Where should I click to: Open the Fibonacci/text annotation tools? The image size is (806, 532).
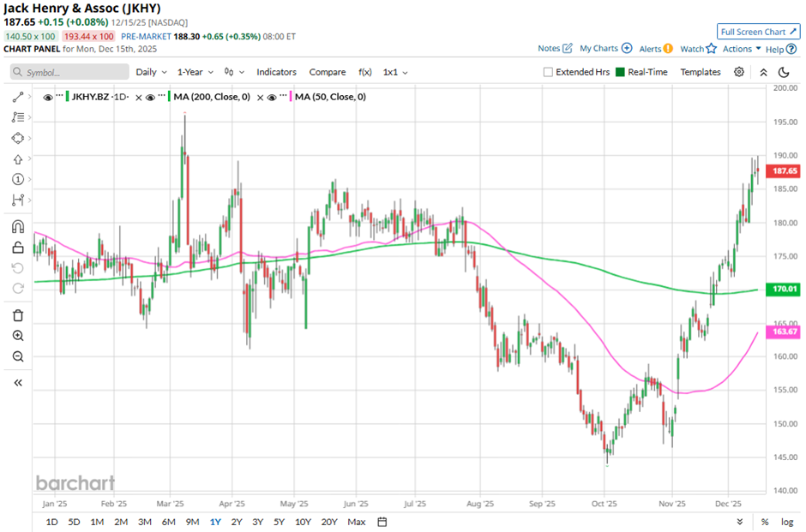18,117
